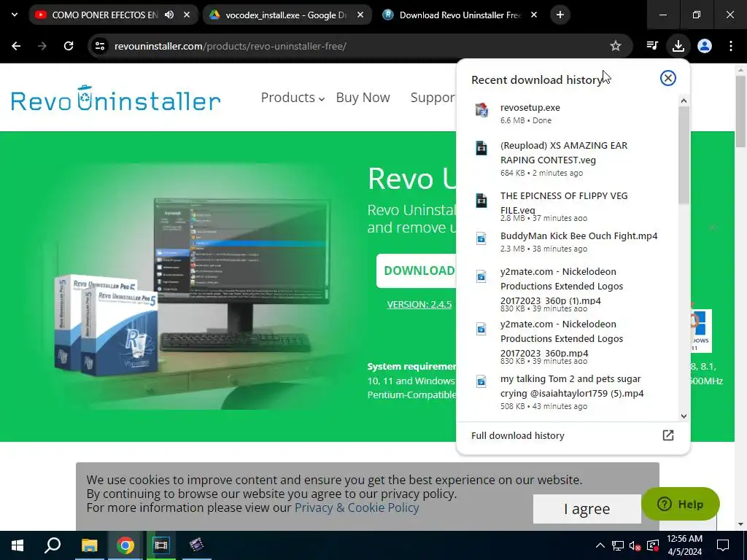Open revosetup.exe from download history
747x560 pixels.
[x=568, y=113]
